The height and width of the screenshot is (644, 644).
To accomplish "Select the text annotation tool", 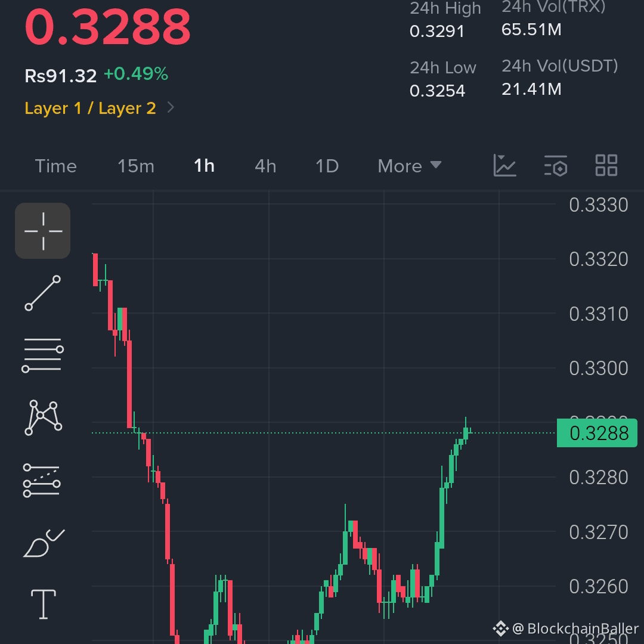I will [x=43, y=604].
